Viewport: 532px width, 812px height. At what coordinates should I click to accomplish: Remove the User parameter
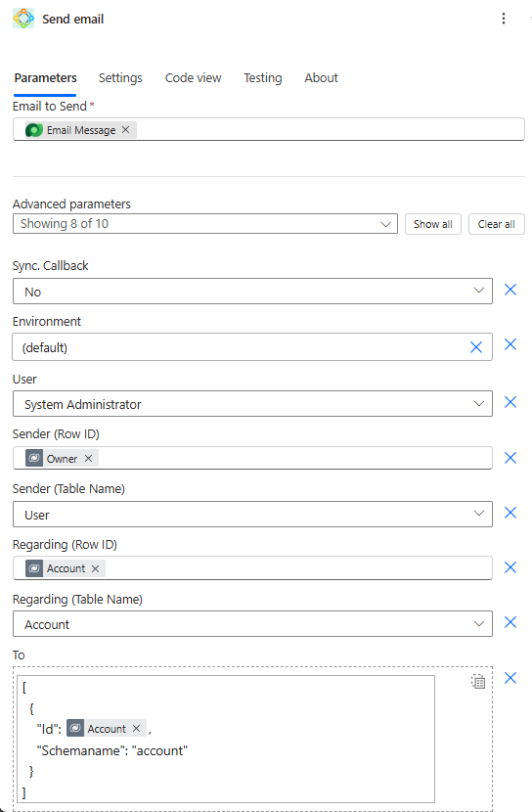(x=510, y=402)
